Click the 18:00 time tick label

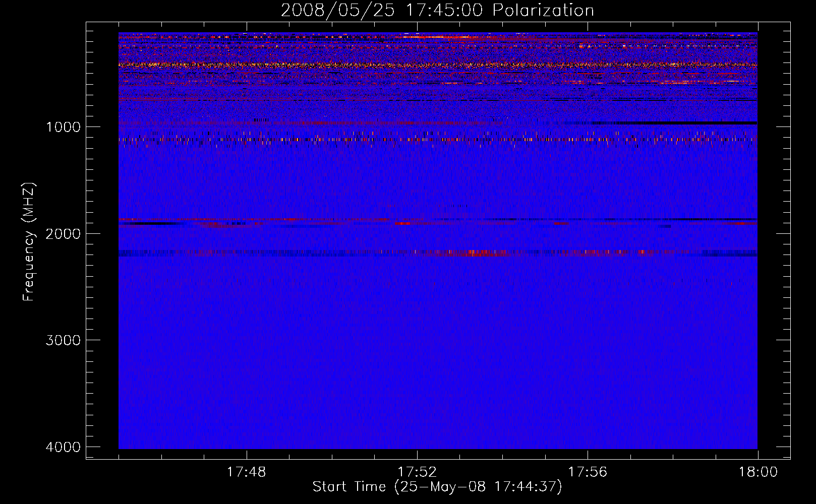pos(758,472)
